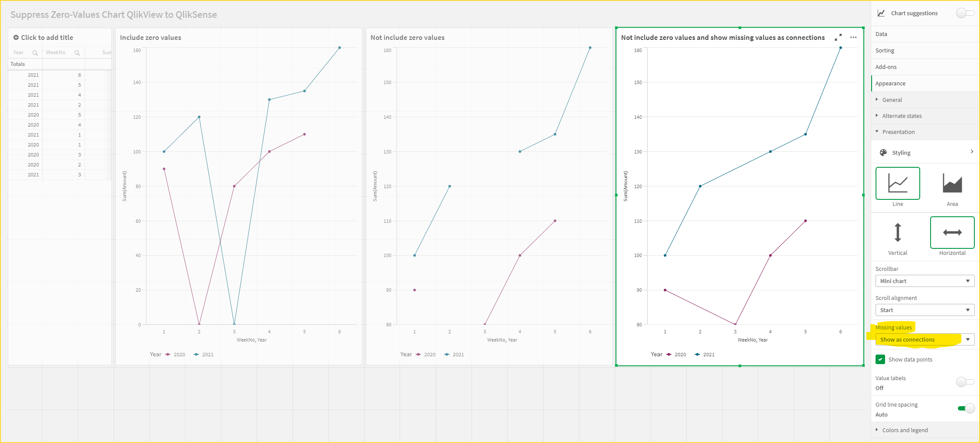
Task: Choose Vertical orientation icon
Action: [x=897, y=232]
